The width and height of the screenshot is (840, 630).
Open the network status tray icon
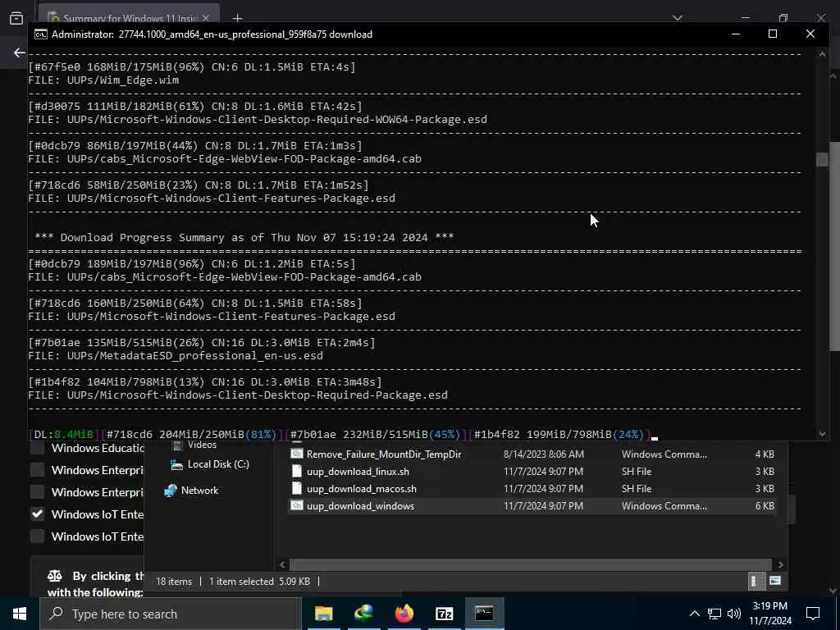click(714, 614)
